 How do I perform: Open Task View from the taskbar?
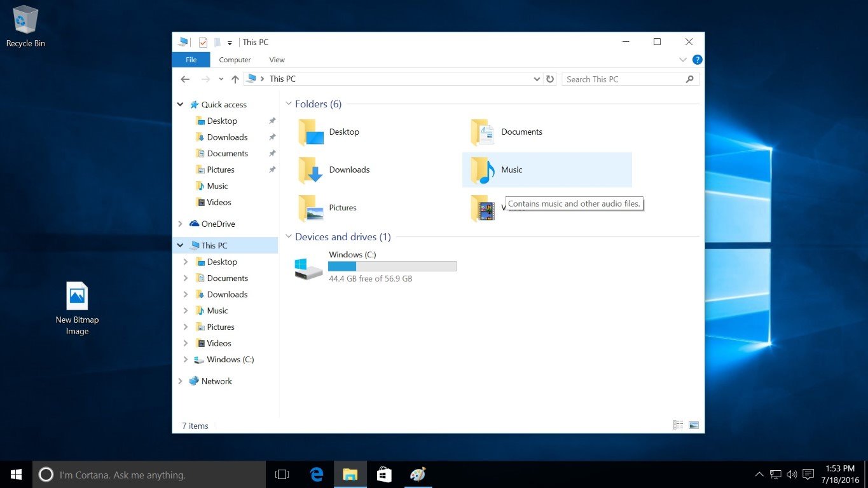point(282,475)
